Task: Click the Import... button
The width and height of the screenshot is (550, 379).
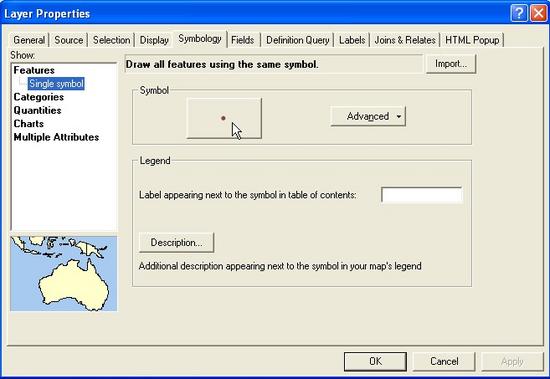Action: pos(451,64)
